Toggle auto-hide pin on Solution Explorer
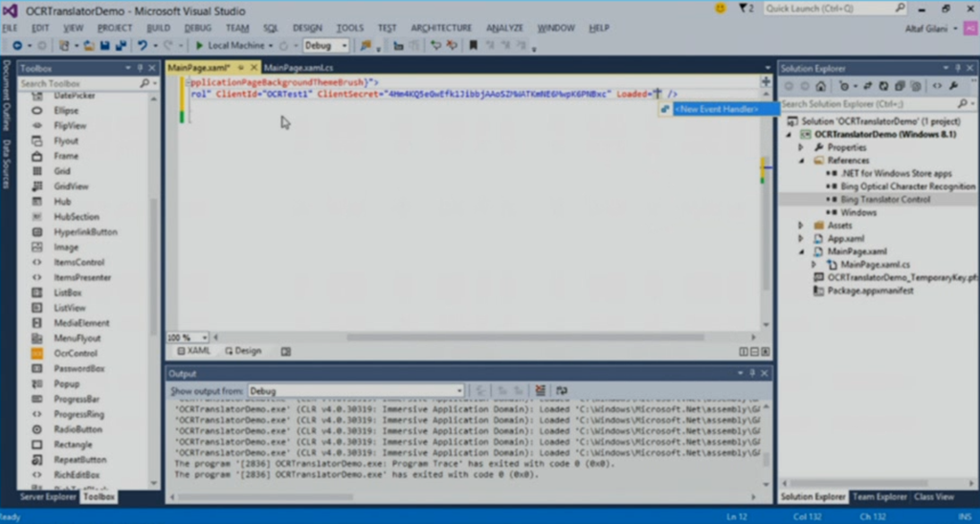 click(957, 68)
